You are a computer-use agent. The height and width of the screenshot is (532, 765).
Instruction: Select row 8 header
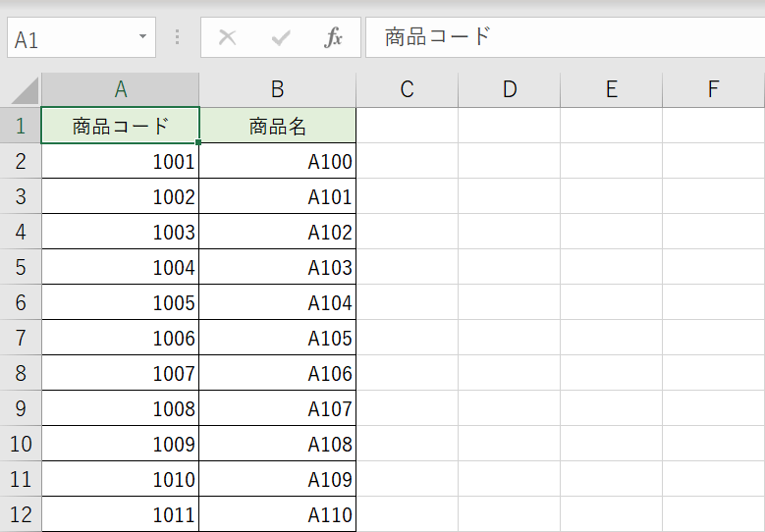pyautogui.click(x=21, y=373)
